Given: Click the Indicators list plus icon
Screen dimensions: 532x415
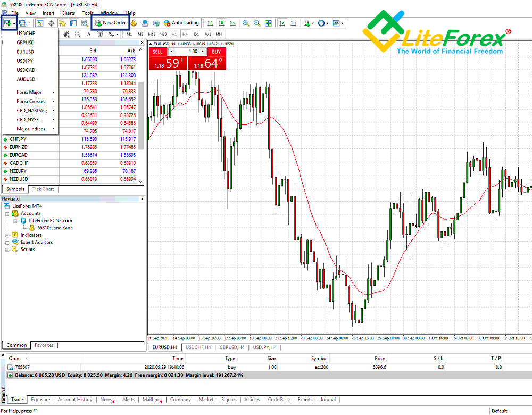Looking at the screenshot, I should 307,23.
